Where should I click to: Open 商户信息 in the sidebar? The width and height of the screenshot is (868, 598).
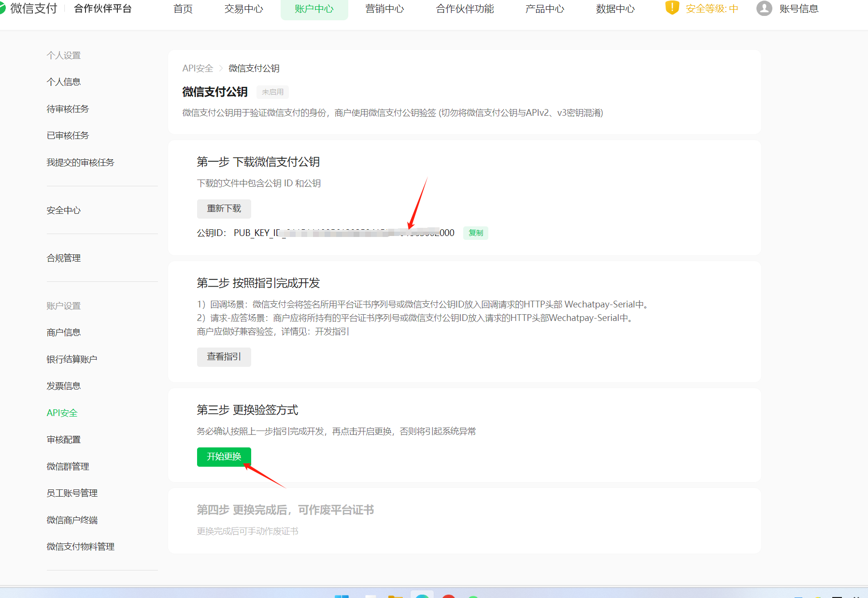[x=64, y=333]
